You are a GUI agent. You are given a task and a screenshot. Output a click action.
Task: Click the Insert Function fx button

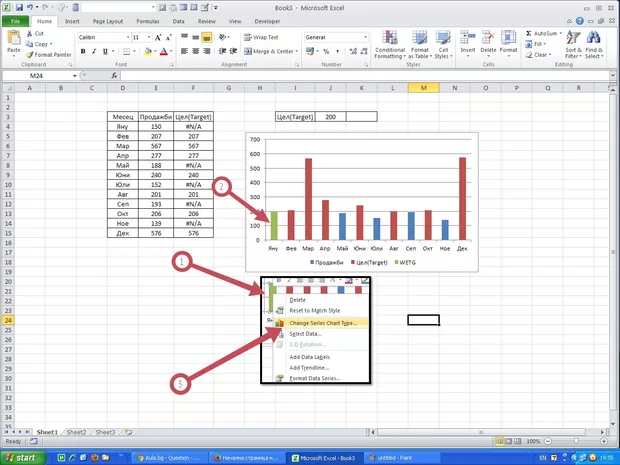click(114, 76)
